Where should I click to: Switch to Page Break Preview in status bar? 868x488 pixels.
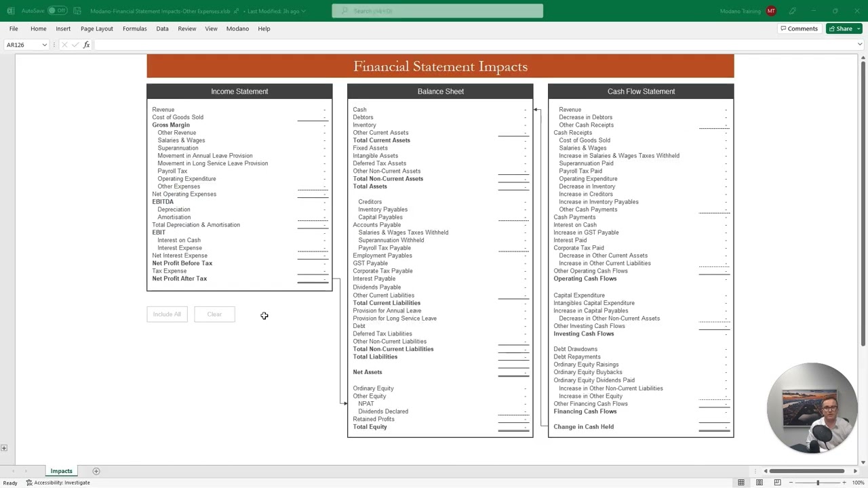tap(777, 483)
